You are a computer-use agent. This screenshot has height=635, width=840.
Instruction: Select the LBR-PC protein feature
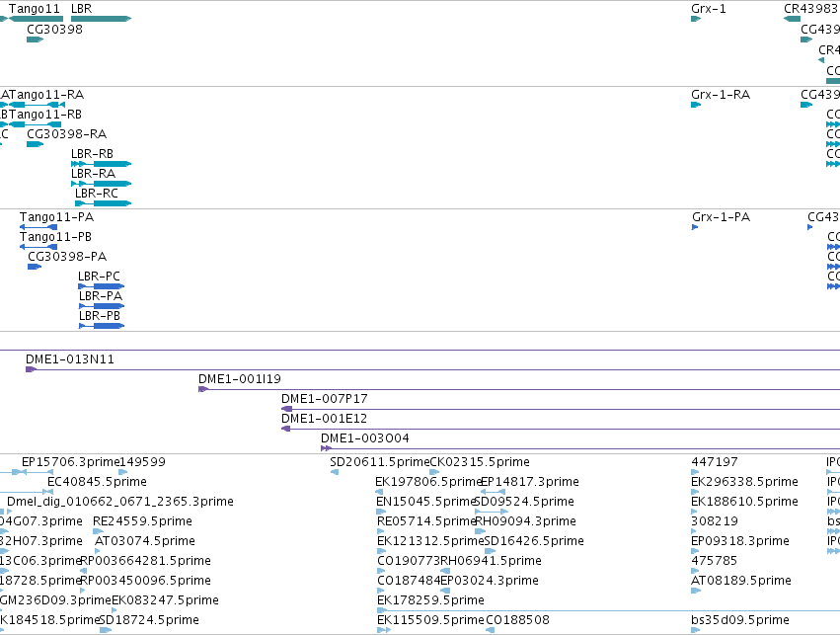(102, 286)
